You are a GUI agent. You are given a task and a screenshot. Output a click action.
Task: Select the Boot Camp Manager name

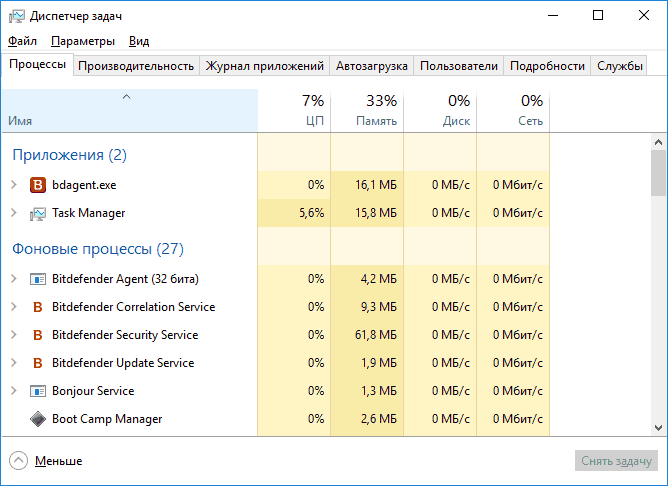point(107,419)
